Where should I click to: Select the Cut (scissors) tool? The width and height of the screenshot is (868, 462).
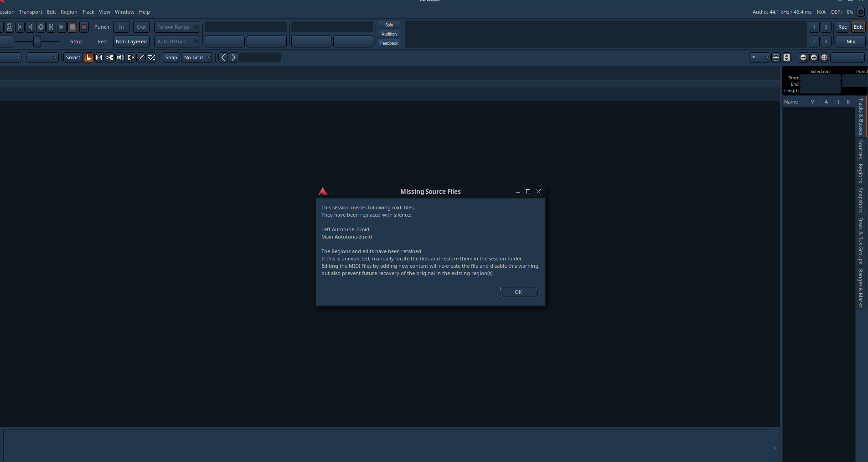(109, 57)
